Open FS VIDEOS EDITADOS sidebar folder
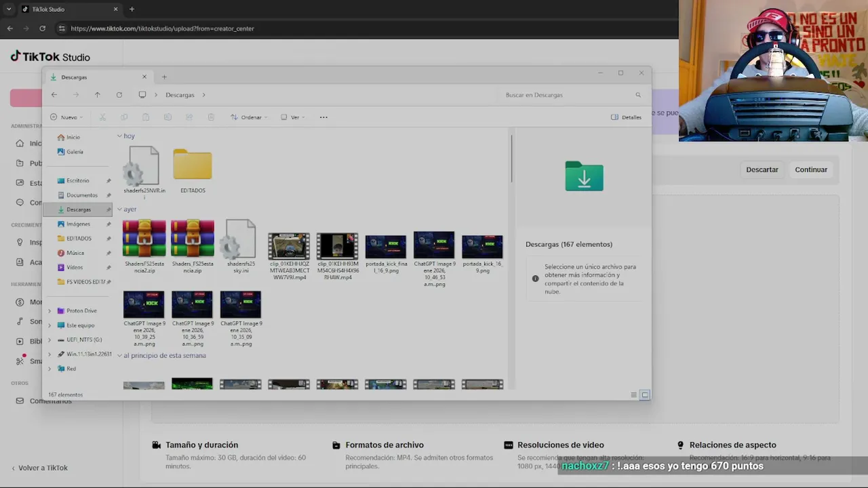This screenshot has width=868, height=488. click(84, 282)
